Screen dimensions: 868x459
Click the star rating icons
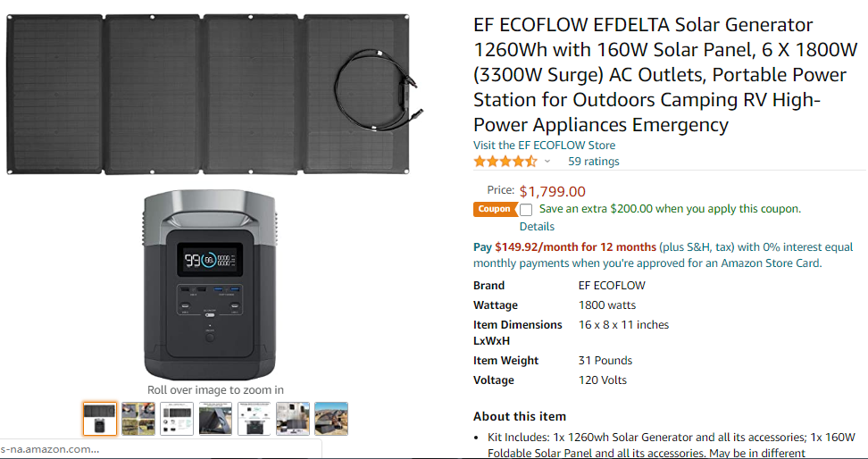(505, 162)
